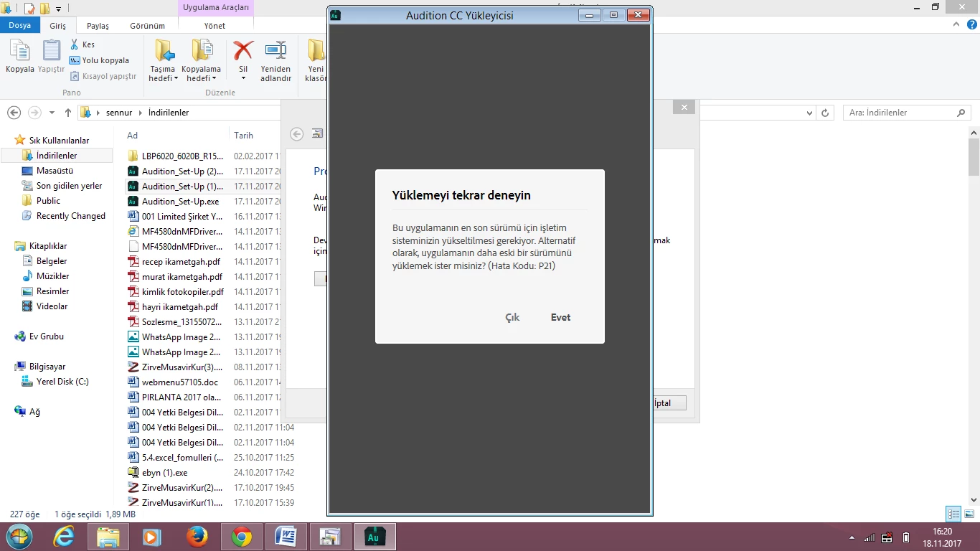Screen dimensions: 980x551
Task: Click the help question mark icon
Action: pos(971,24)
